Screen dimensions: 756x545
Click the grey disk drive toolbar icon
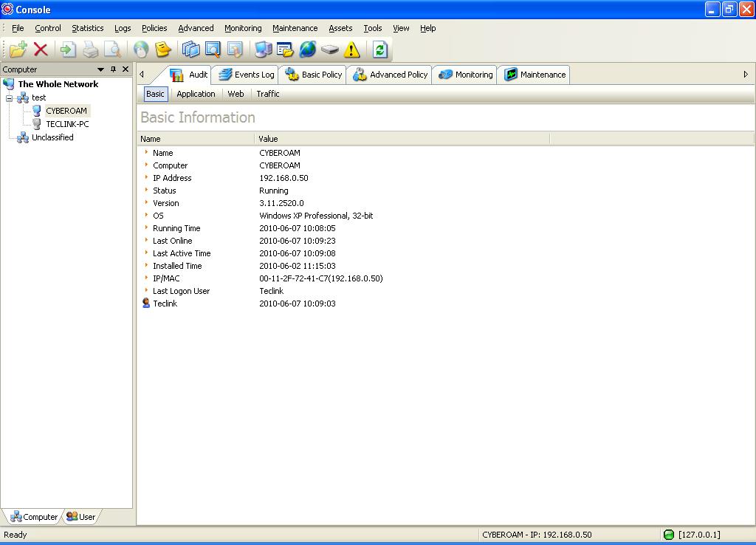pos(330,49)
